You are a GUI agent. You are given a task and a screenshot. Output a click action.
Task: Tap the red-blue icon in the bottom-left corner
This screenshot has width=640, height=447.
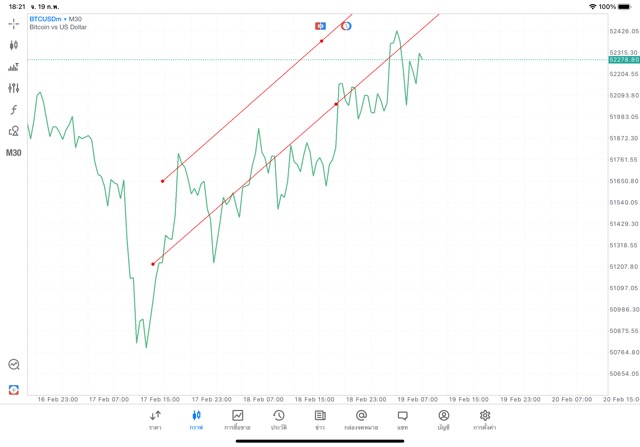coord(14,389)
